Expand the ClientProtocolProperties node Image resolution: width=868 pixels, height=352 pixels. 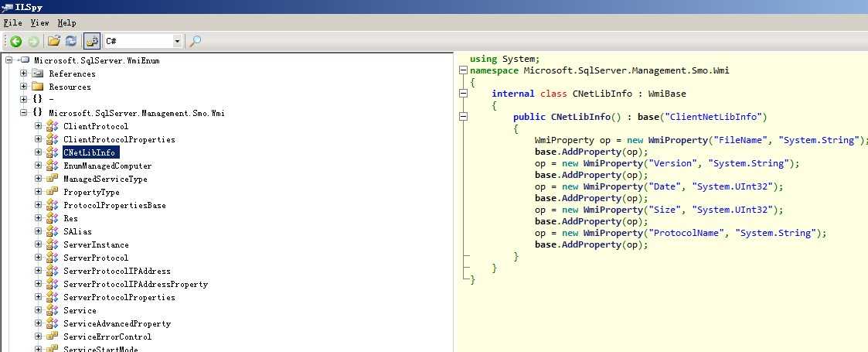pyautogui.click(x=38, y=139)
